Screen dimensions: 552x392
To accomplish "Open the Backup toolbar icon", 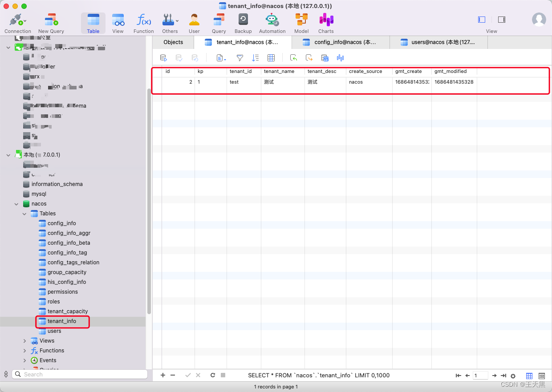I will click(243, 23).
